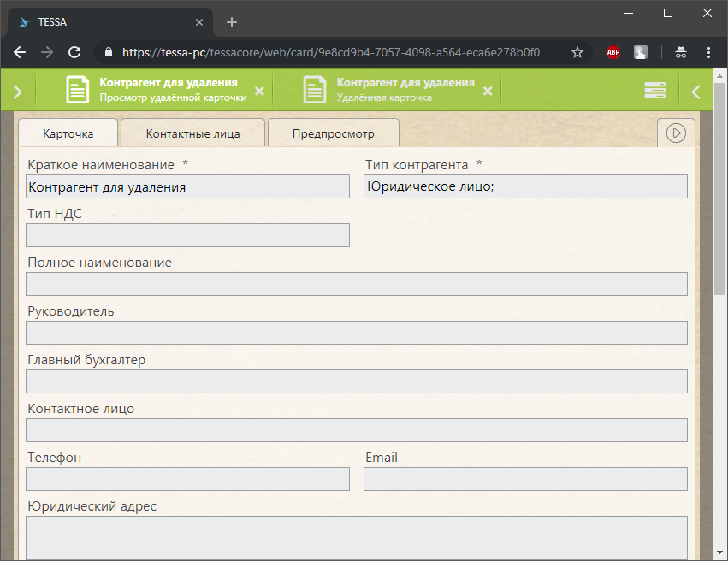
Task: Open the 'Контактные лица' tab
Action: click(192, 134)
